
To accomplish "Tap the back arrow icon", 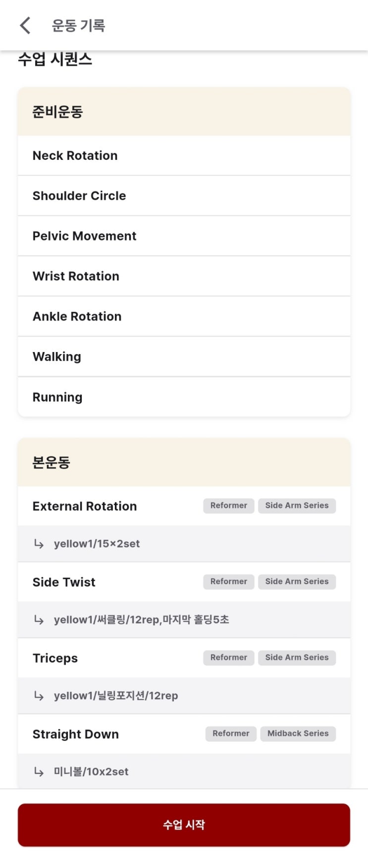I will tap(25, 25).
